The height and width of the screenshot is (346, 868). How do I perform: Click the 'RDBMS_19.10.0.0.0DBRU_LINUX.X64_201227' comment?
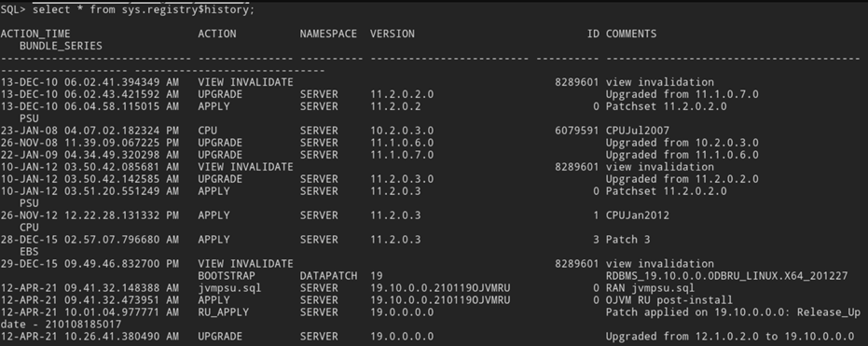727,276
